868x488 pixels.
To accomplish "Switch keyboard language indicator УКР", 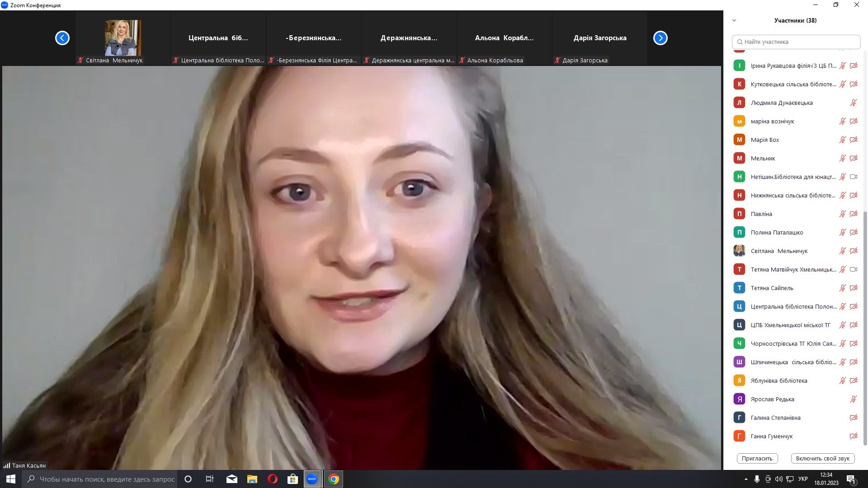I will (803, 479).
